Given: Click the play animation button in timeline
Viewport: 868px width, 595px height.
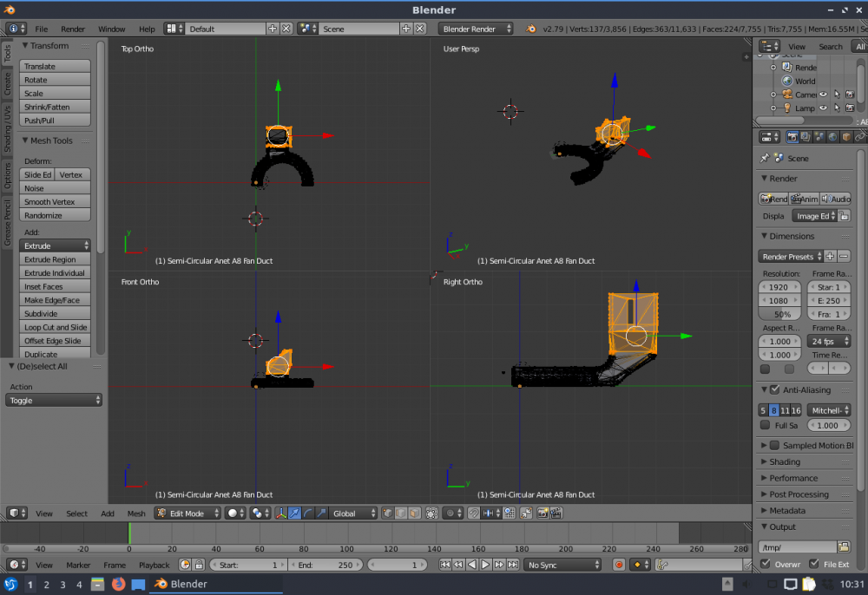Looking at the screenshot, I should (486, 565).
